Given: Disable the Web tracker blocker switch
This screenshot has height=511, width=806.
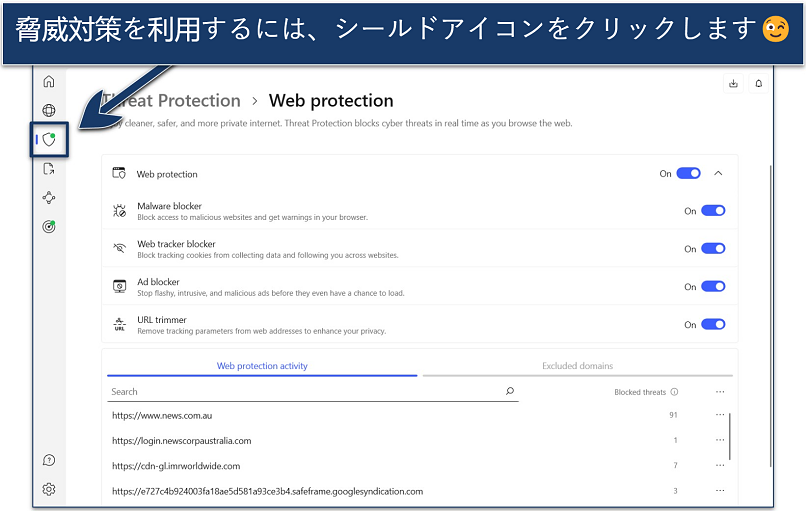Looking at the screenshot, I should [713, 249].
